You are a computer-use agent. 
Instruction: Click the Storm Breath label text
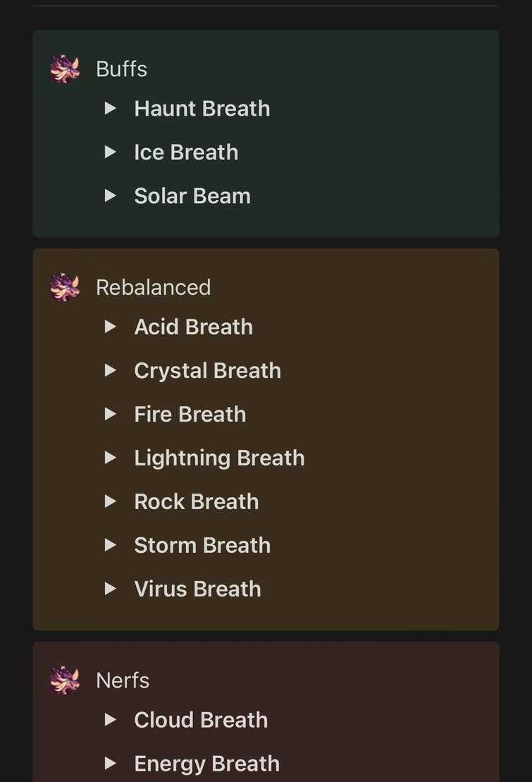[202, 545]
